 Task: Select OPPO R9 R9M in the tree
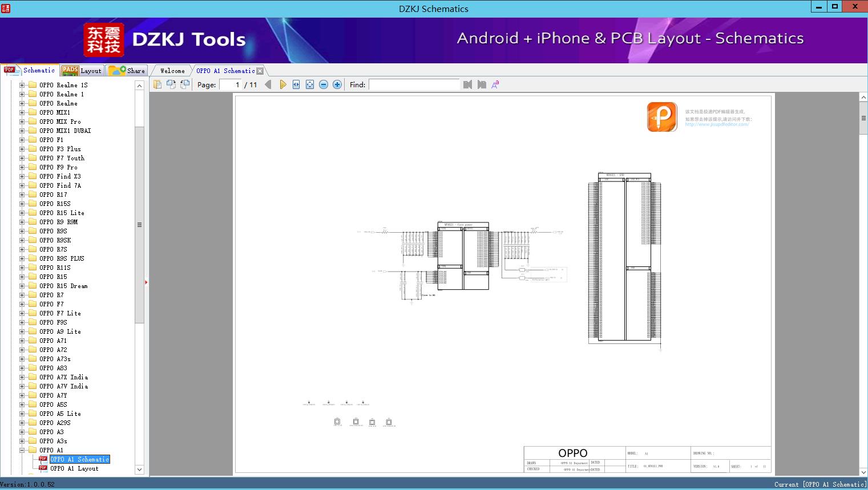click(58, 222)
